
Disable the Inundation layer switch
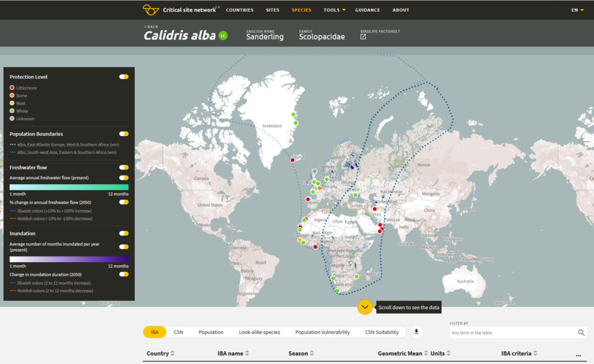(124, 234)
